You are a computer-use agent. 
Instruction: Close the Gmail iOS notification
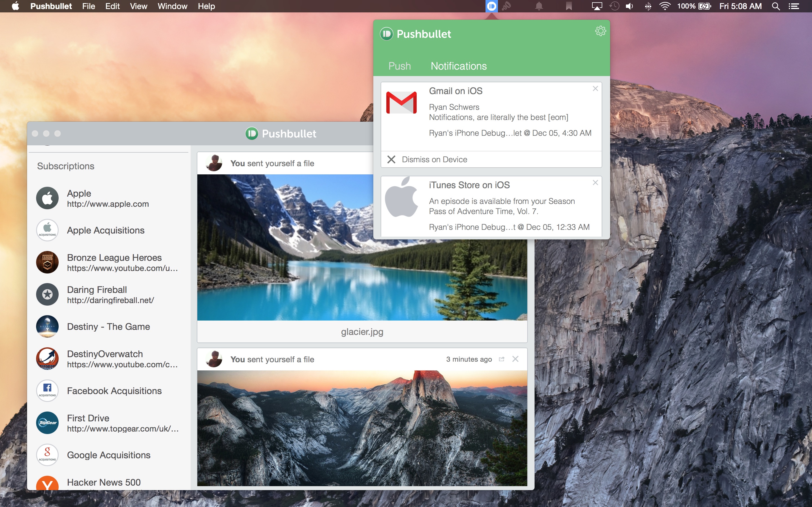pyautogui.click(x=595, y=89)
